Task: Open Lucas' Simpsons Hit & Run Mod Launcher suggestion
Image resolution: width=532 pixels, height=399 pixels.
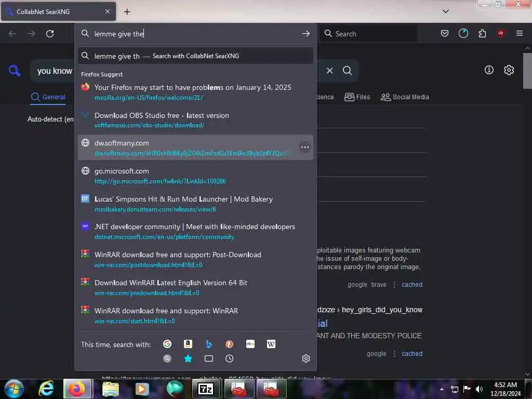Action: tap(195, 204)
